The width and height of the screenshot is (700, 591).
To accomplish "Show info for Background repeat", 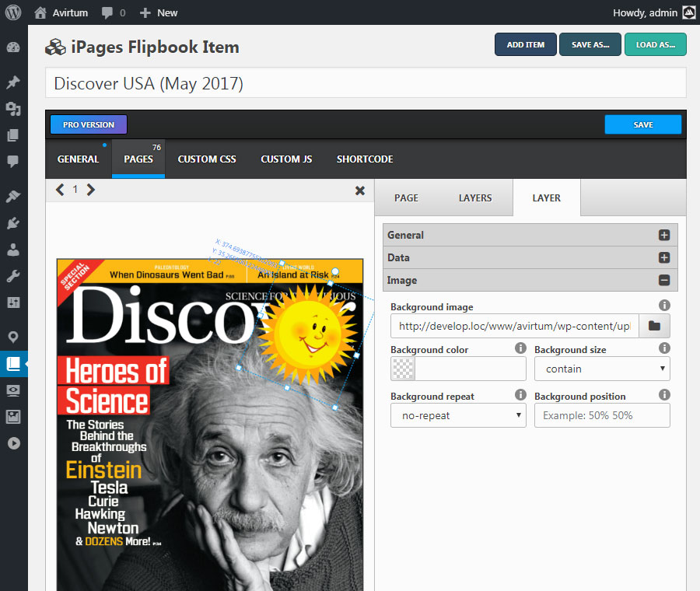I will [520, 394].
